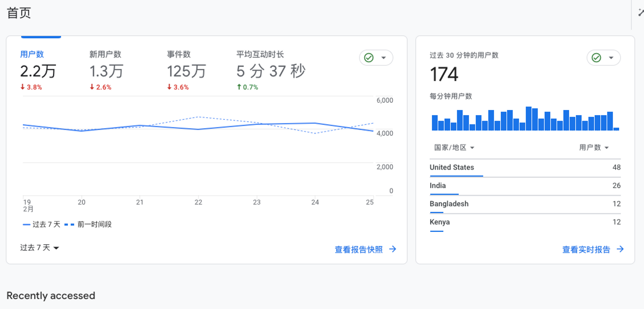Click arrow icon next to 查看报告快照
The height and width of the screenshot is (309, 644).
(393, 249)
